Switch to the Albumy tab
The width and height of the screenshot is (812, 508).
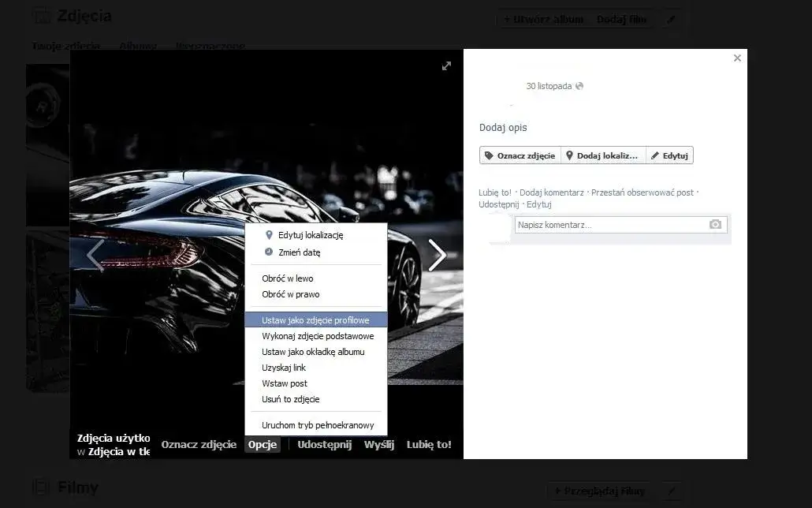point(138,46)
